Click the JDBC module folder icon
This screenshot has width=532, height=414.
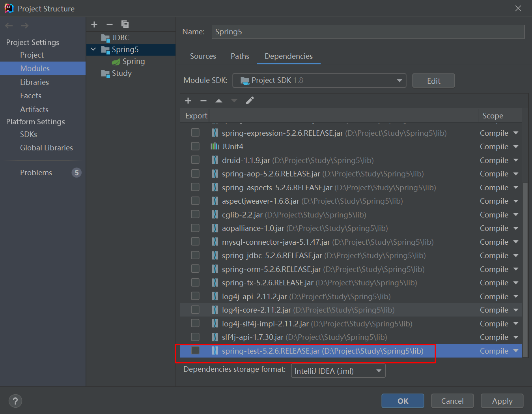click(x=105, y=38)
